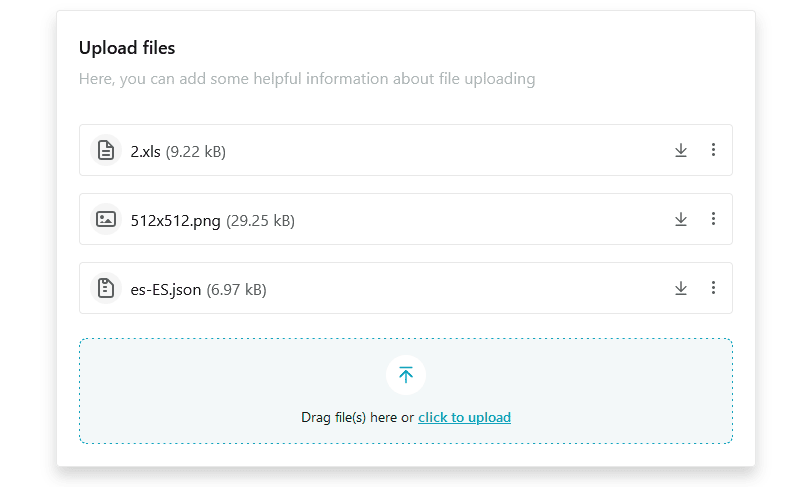The height and width of the screenshot is (487, 795).
Task: Click inside the dashed drop zone area
Action: [406, 391]
